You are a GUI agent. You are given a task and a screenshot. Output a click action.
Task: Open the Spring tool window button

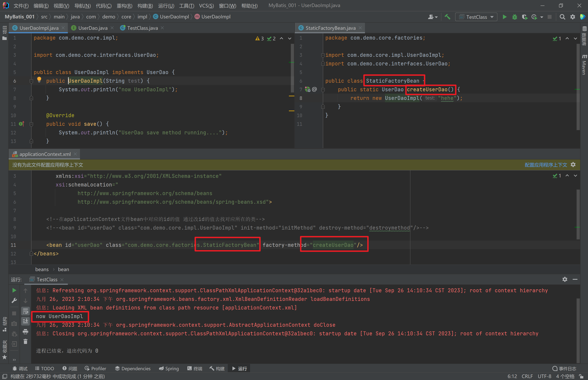(169, 368)
